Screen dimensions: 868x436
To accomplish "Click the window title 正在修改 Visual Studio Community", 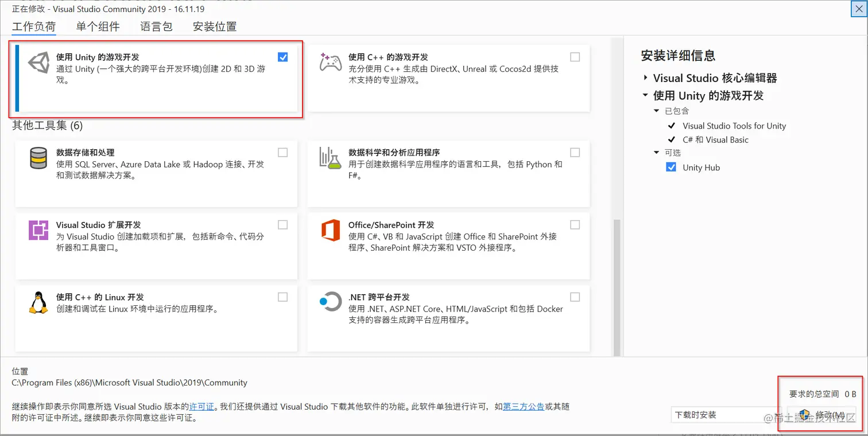I will [x=108, y=9].
